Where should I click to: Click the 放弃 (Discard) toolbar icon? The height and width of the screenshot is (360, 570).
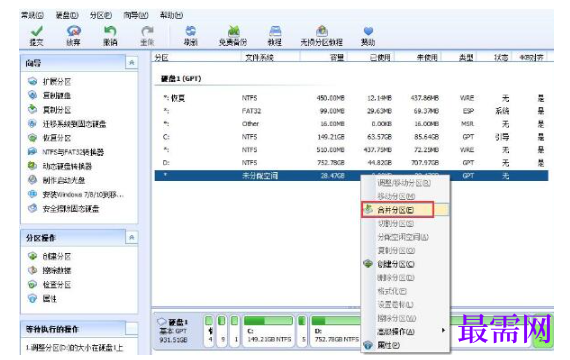(73, 31)
